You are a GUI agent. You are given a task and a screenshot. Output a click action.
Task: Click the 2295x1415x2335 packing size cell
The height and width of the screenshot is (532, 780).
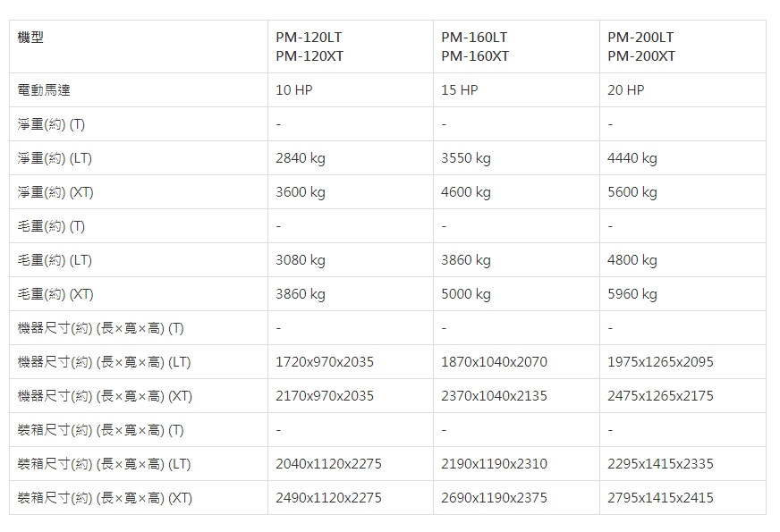[660, 464]
